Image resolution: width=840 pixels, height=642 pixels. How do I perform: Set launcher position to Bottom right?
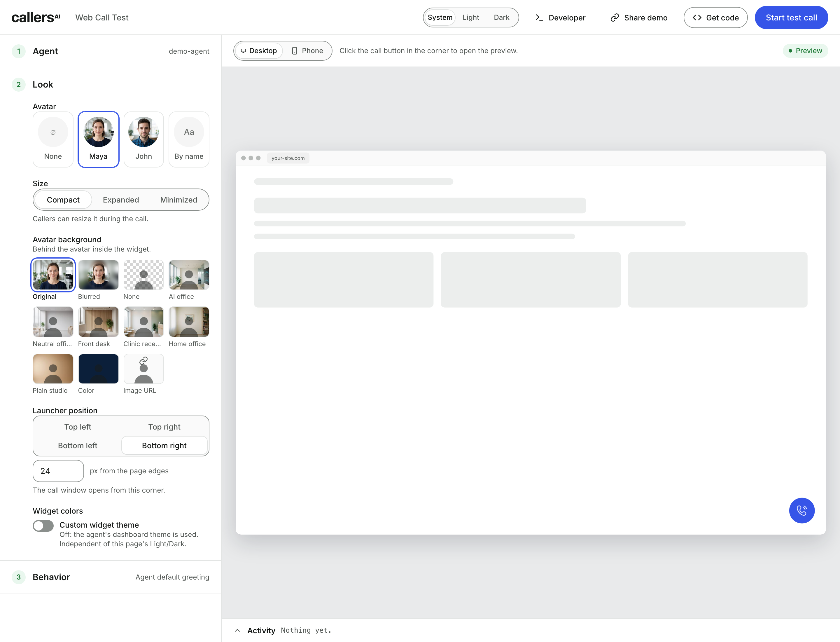pos(164,445)
